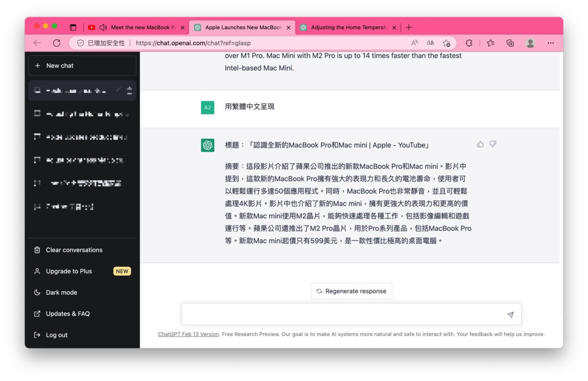The height and width of the screenshot is (381, 588).
Task: Open the tab actions menu icon
Action: [x=73, y=27]
